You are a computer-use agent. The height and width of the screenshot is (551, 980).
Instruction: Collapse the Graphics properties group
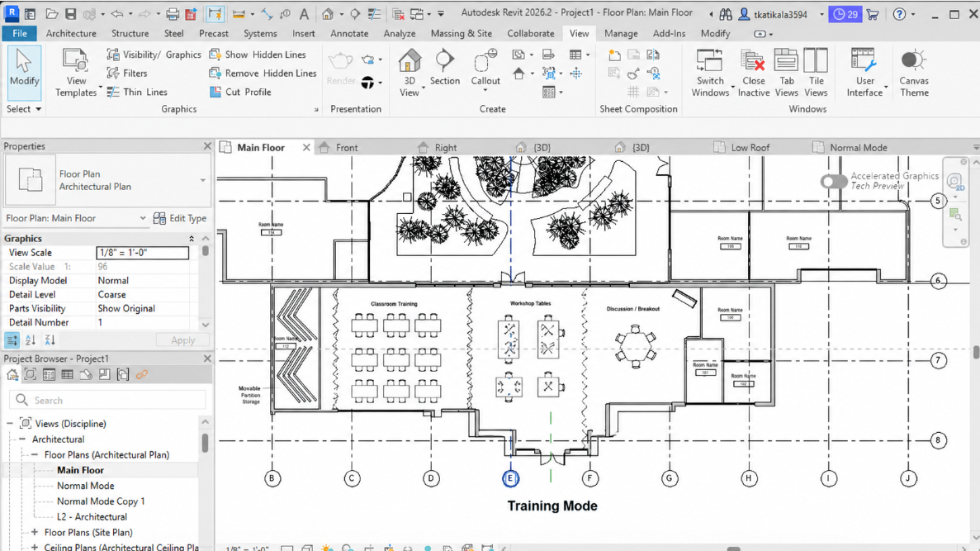point(192,238)
